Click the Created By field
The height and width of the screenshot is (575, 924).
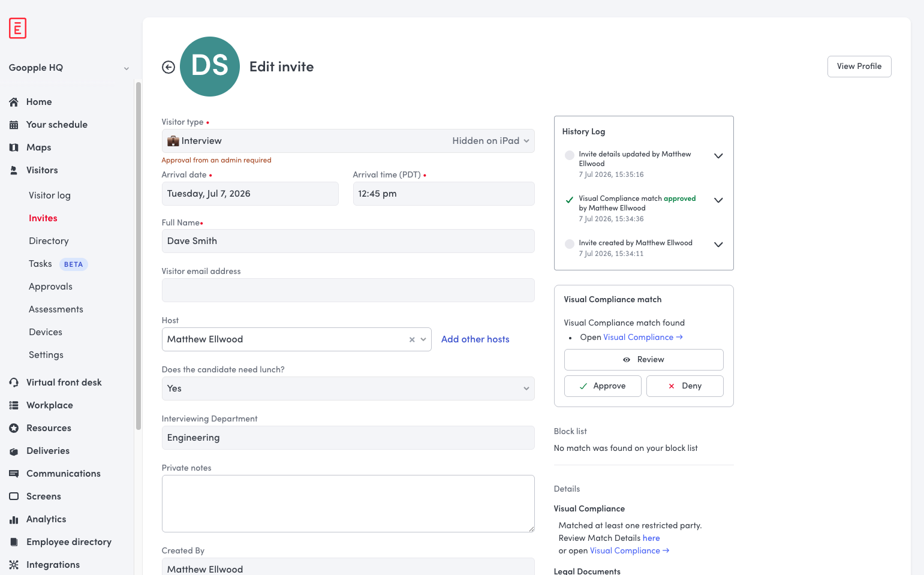pyautogui.click(x=348, y=567)
